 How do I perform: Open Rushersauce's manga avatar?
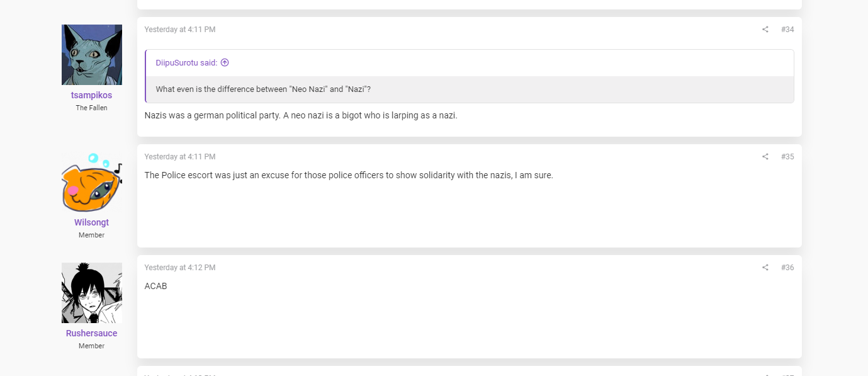(92, 293)
